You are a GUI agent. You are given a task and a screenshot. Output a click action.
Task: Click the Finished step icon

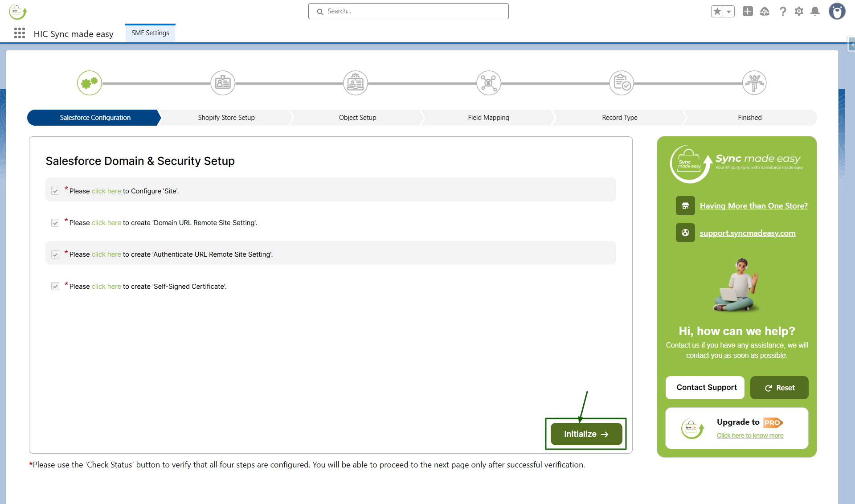(754, 83)
